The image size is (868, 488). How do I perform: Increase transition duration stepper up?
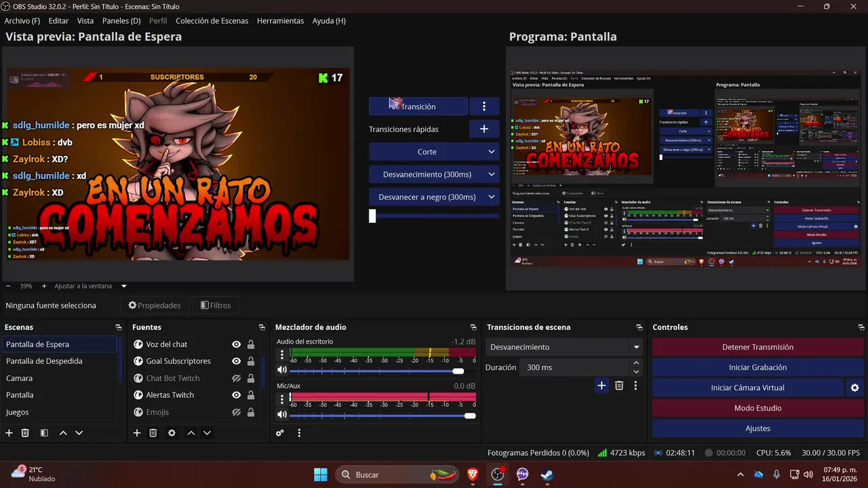(636, 363)
